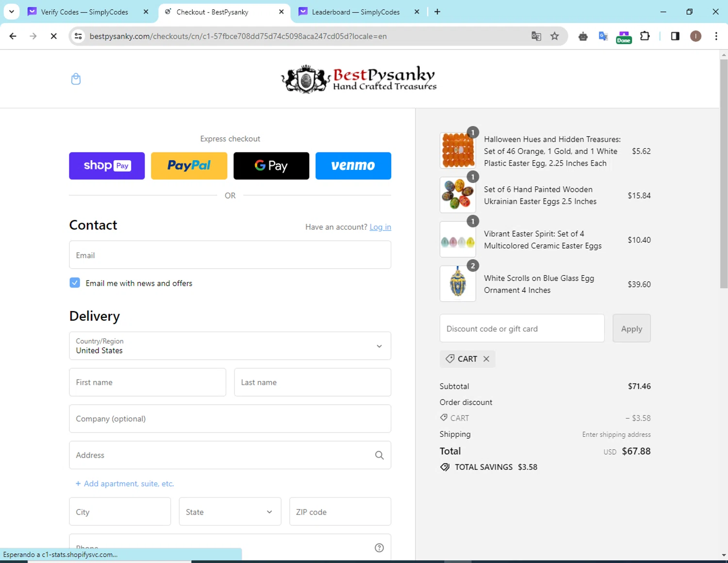Click Add apartment, suite, etc. link

pyautogui.click(x=125, y=483)
